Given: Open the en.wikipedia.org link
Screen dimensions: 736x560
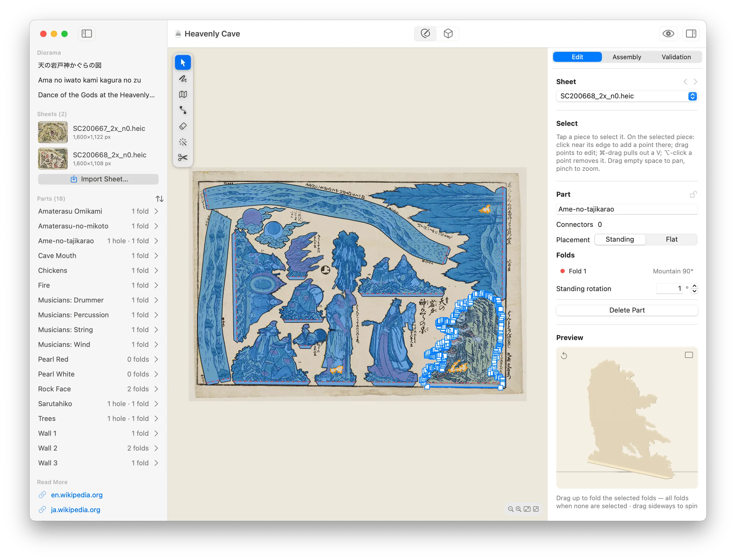Looking at the screenshot, I should click(77, 495).
